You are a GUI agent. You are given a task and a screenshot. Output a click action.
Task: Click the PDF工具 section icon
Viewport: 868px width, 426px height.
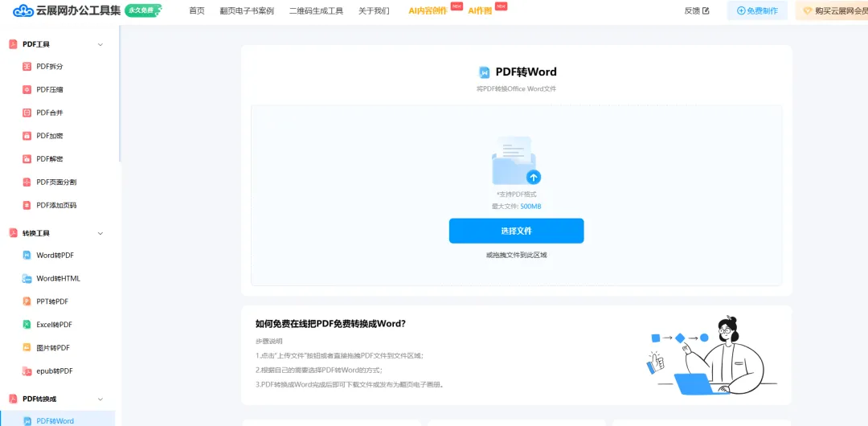click(14, 44)
